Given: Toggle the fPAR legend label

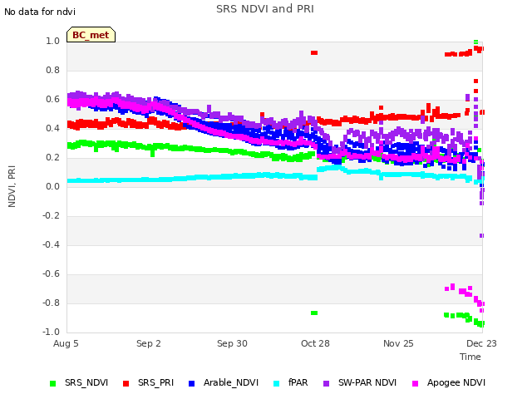Looking at the screenshot, I should (x=298, y=382).
